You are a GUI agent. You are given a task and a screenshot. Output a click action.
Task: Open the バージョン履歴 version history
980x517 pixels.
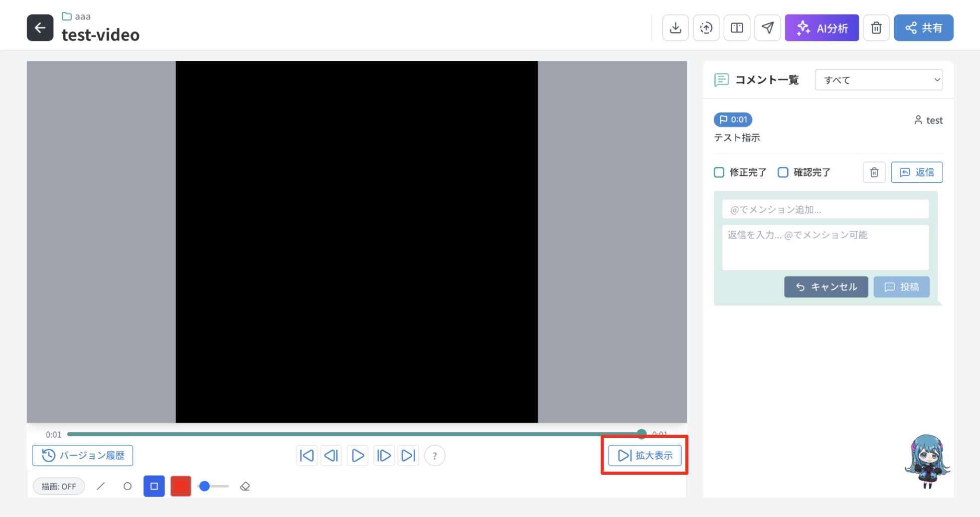coord(83,455)
